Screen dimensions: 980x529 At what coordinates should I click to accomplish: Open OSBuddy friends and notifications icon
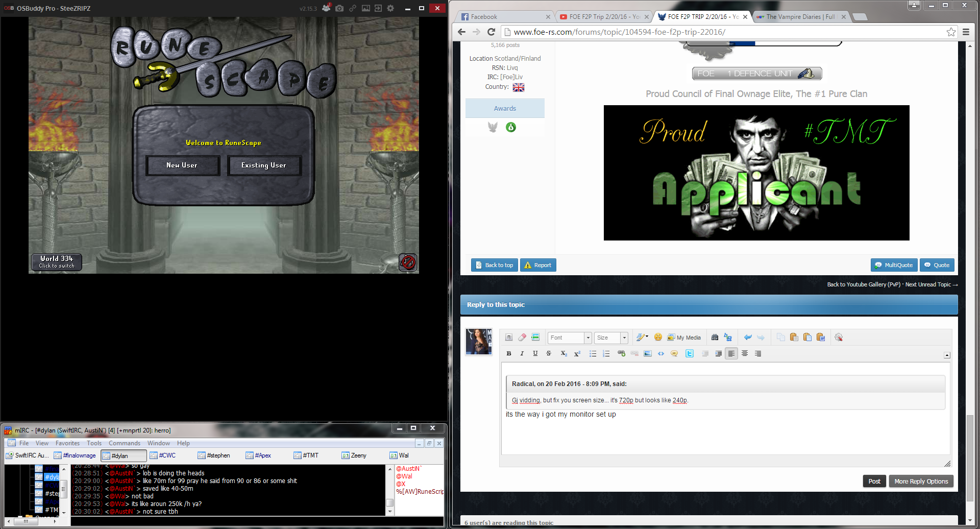coord(326,8)
